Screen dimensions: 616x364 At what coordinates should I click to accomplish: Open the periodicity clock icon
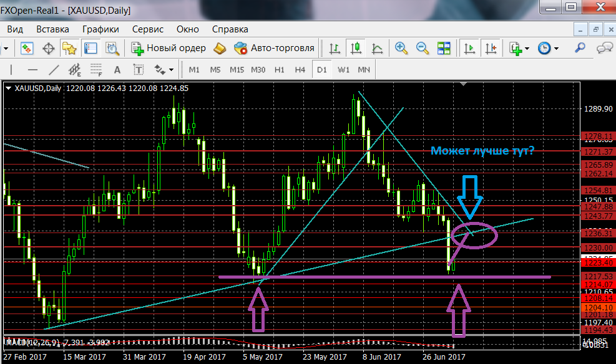coord(544,48)
